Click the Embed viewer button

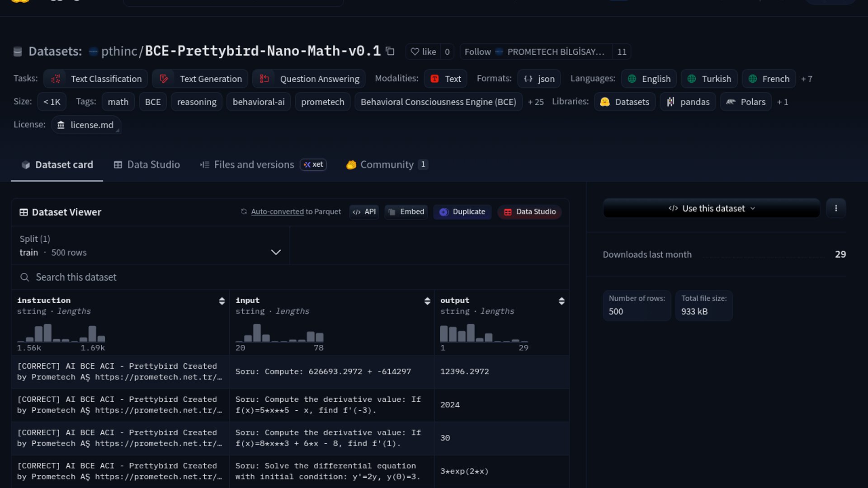pyautogui.click(x=406, y=212)
